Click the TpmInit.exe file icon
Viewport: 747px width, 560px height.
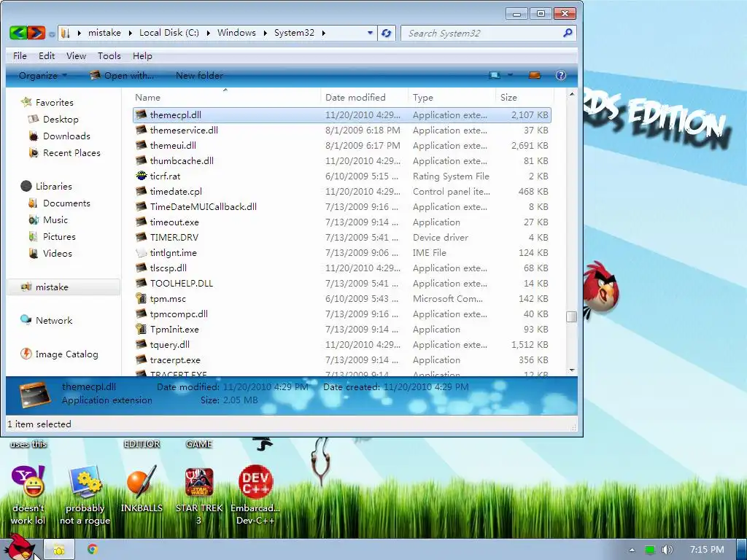141,329
